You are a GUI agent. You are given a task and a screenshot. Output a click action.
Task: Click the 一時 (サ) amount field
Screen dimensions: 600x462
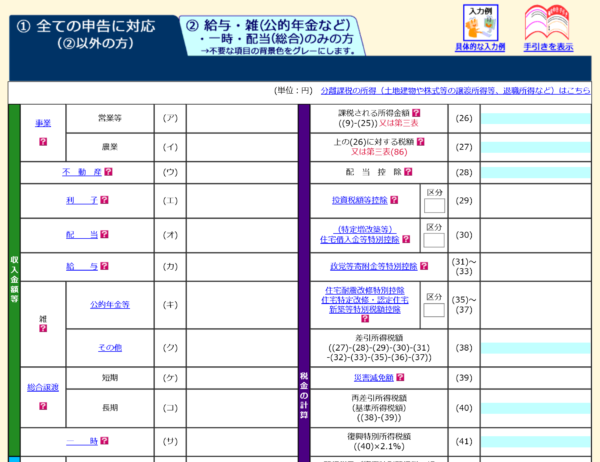pos(242,442)
